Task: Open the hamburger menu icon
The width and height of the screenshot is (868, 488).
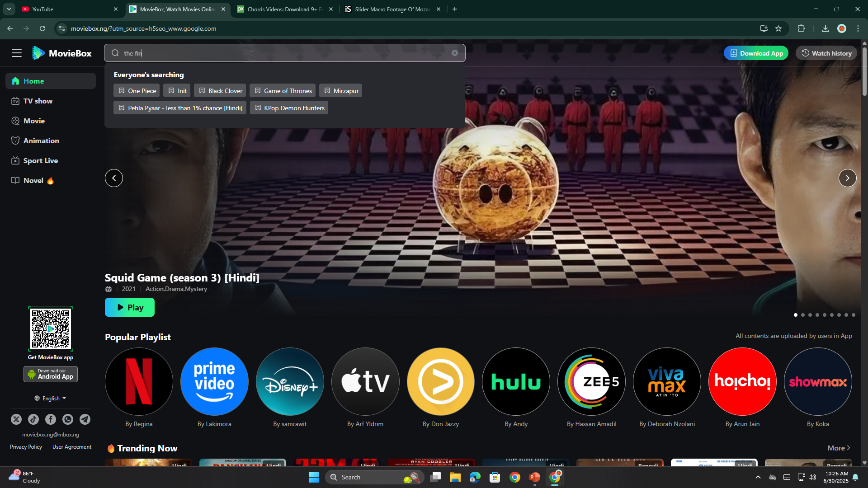Action: [17, 53]
